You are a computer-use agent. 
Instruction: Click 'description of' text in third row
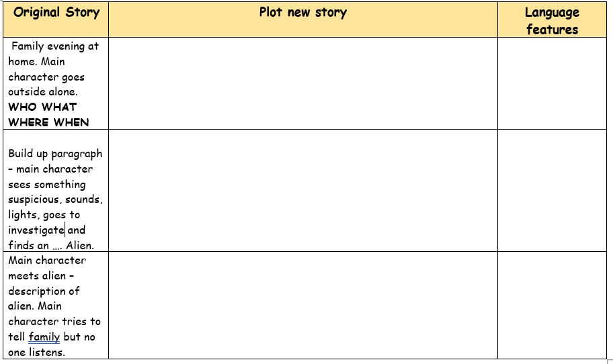44,291
